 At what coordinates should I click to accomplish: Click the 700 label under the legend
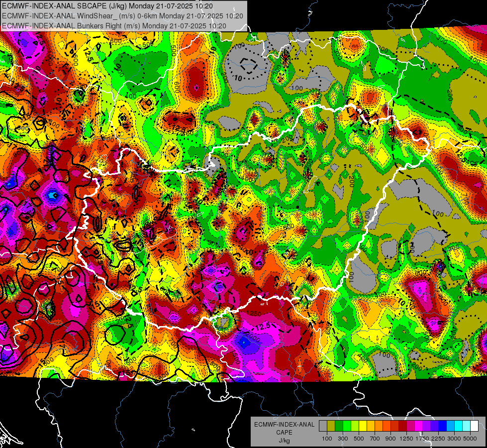coord(375,439)
